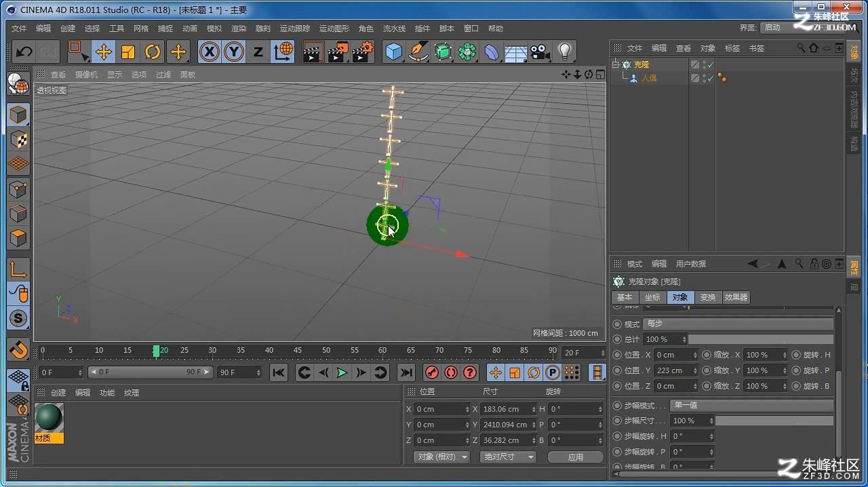Select the 人偶 object in object manager

[649, 78]
